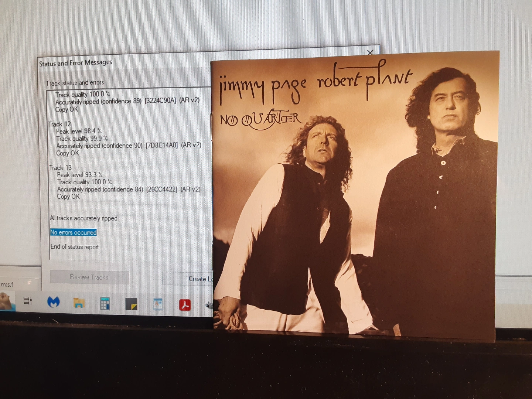Open the Calculator taskbar icon
532x399 pixels.
(x=105, y=303)
